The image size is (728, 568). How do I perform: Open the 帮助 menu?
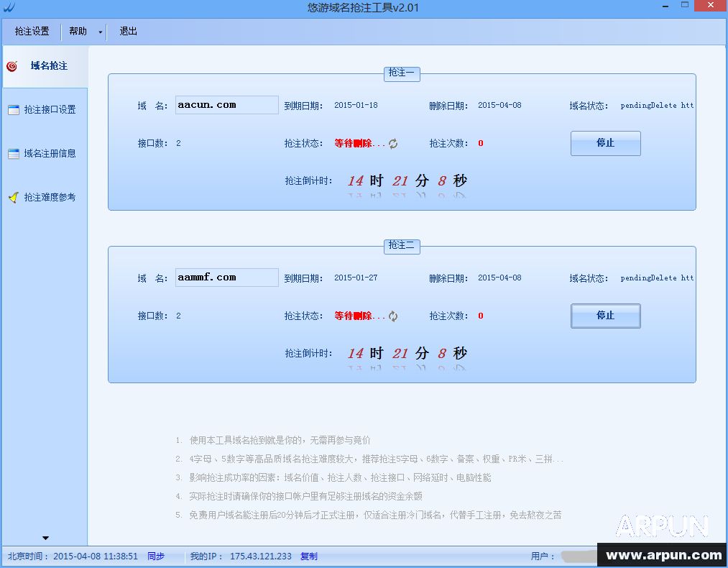click(78, 31)
